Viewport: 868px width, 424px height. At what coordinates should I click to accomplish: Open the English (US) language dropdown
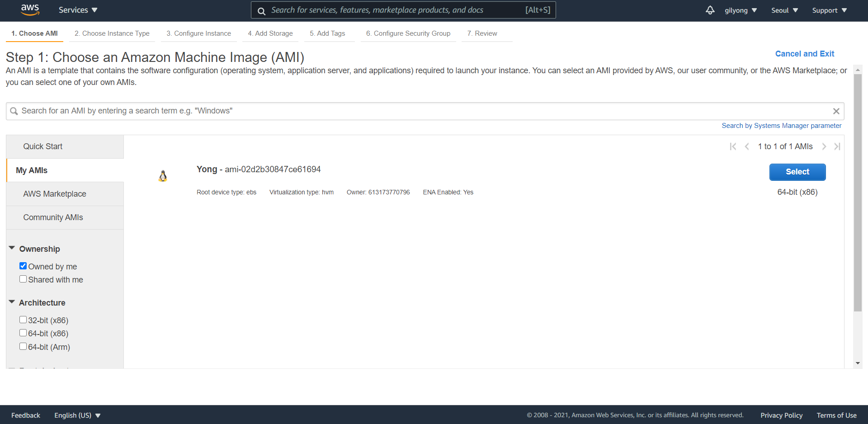click(x=77, y=415)
